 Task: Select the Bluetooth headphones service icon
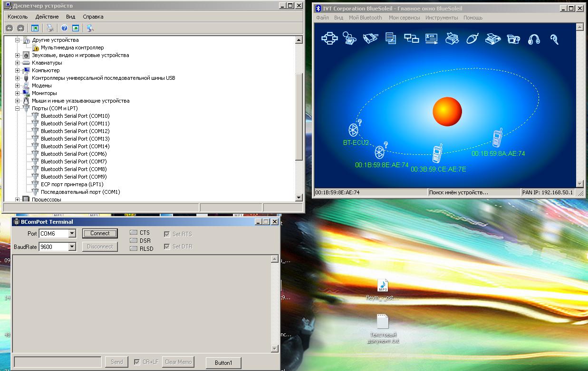point(534,39)
